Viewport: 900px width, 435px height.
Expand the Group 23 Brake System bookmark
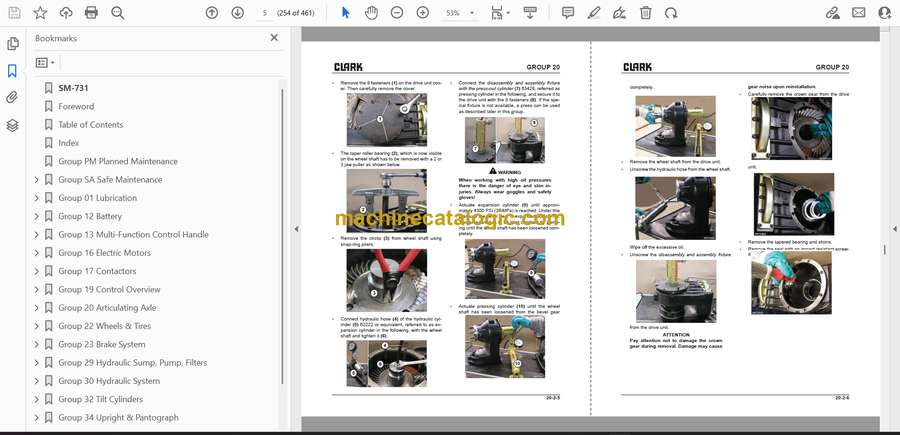(x=37, y=344)
